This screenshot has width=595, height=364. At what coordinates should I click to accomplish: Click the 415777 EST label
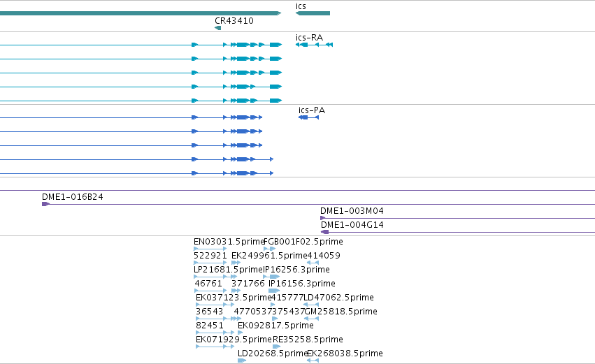287,298
